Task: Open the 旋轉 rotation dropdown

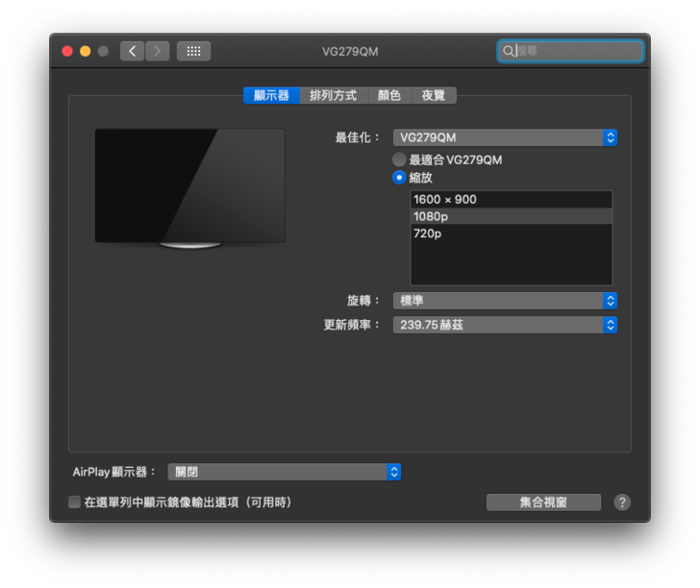Action: click(505, 301)
